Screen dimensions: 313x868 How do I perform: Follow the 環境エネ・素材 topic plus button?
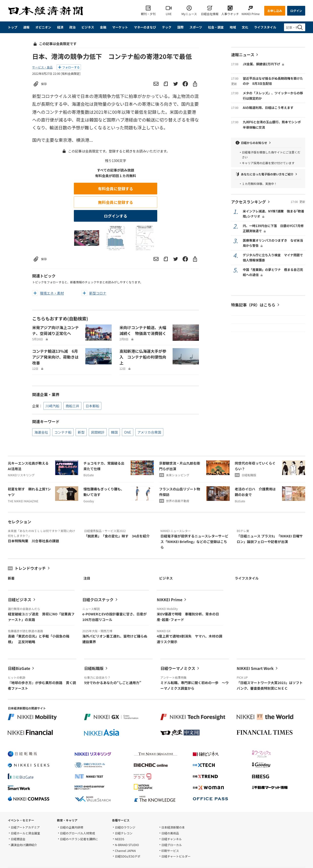35,293
